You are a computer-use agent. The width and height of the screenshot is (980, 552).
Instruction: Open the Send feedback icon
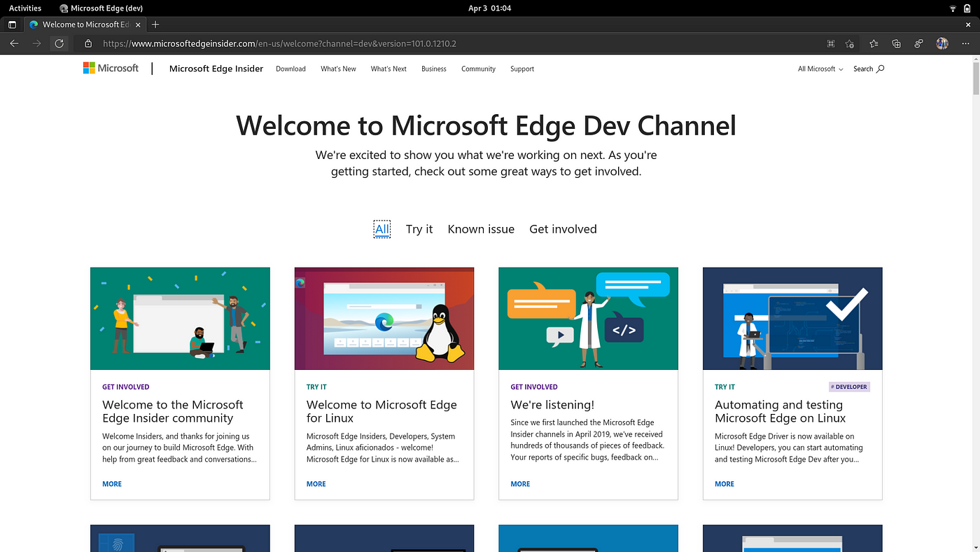point(918,43)
